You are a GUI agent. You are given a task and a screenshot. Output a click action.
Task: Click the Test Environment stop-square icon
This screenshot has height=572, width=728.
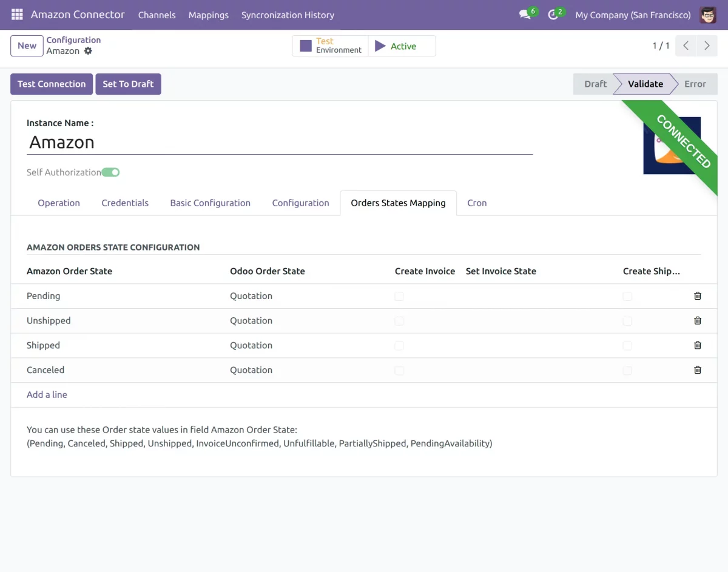(x=306, y=45)
